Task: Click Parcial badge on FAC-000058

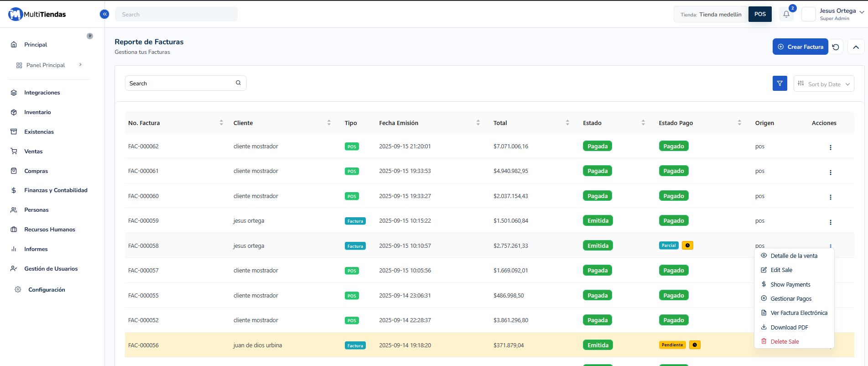Action: point(669,246)
